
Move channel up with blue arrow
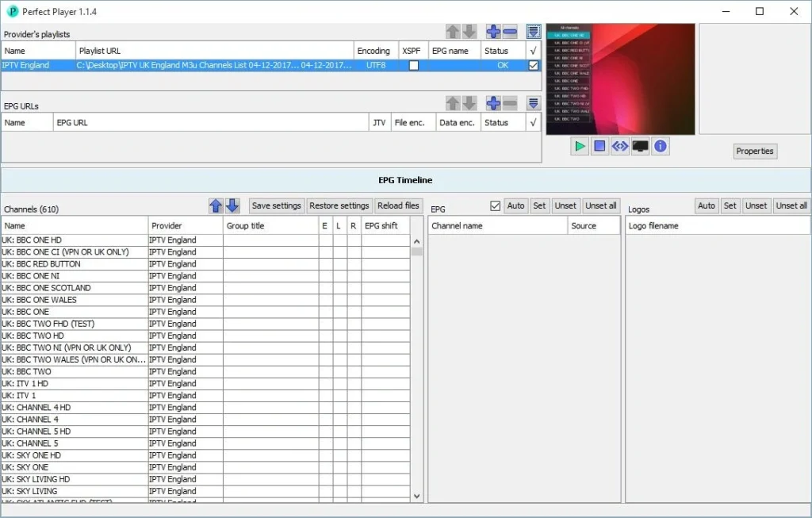(216, 205)
